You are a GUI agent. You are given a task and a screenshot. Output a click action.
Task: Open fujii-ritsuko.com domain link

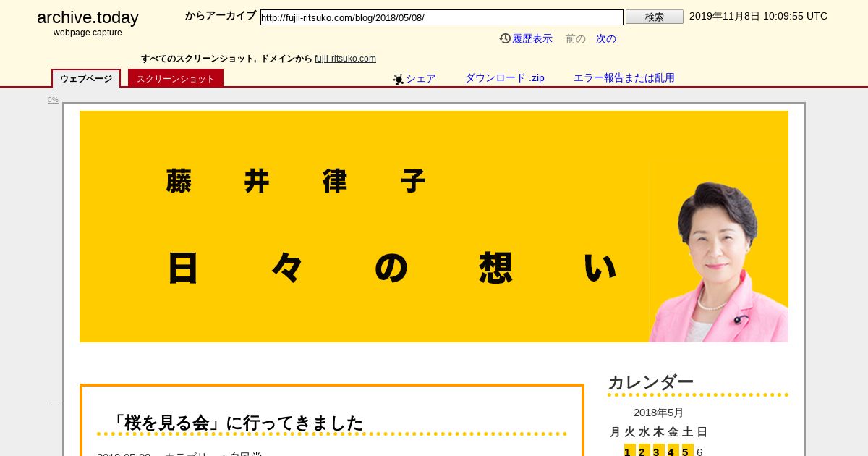click(345, 59)
